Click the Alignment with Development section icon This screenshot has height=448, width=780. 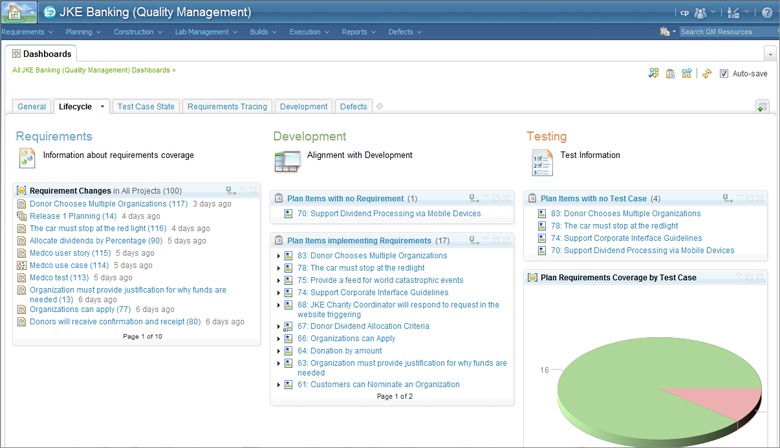coord(288,162)
